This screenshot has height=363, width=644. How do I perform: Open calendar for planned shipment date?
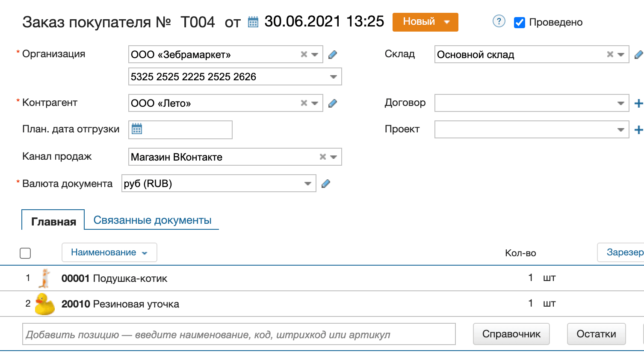coord(137,129)
